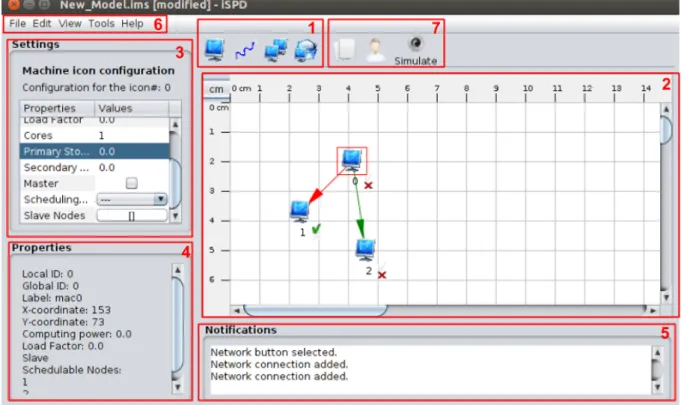Click Properties panel scroll down arrow
Image resolution: width=681 pixels, height=405 pixels.
[x=178, y=386]
